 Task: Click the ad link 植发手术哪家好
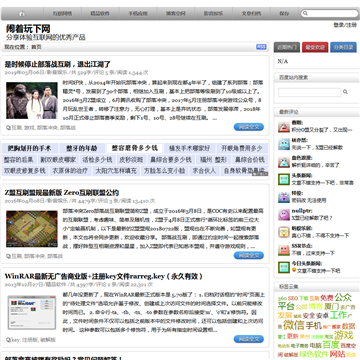tap(189, 148)
